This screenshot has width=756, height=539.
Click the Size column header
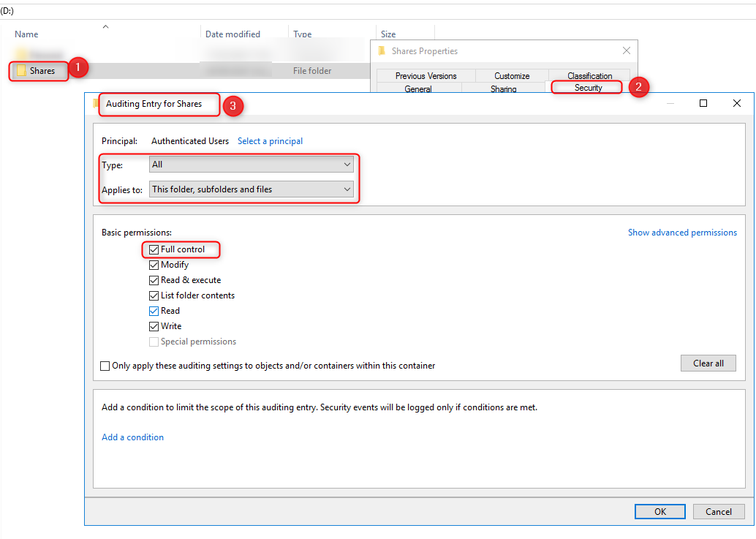(x=388, y=34)
